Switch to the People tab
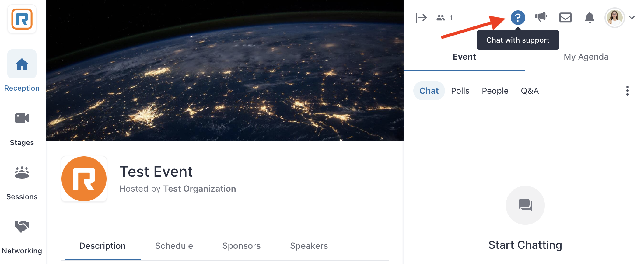This screenshot has height=264, width=644. (x=495, y=91)
